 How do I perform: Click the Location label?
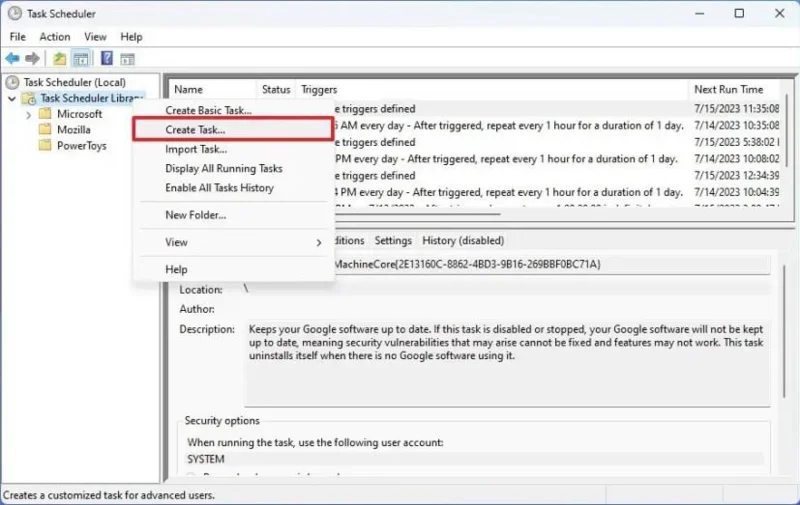tap(201, 290)
